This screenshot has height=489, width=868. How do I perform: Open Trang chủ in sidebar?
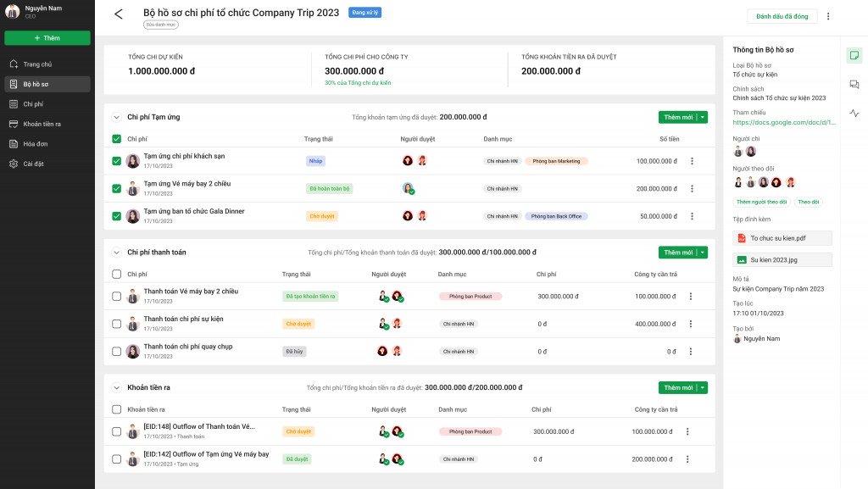pyautogui.click(x=47, y=64)
